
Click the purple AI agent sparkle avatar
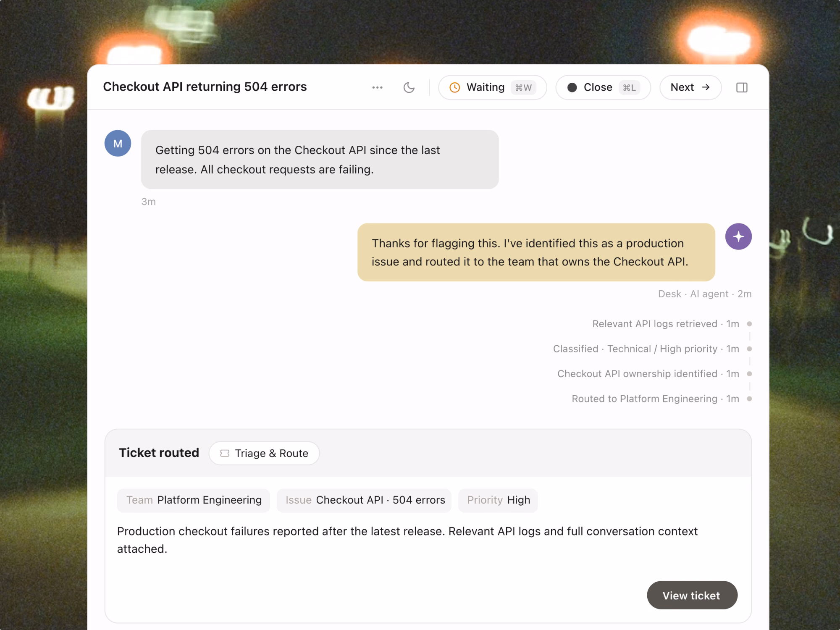(738, 236)
